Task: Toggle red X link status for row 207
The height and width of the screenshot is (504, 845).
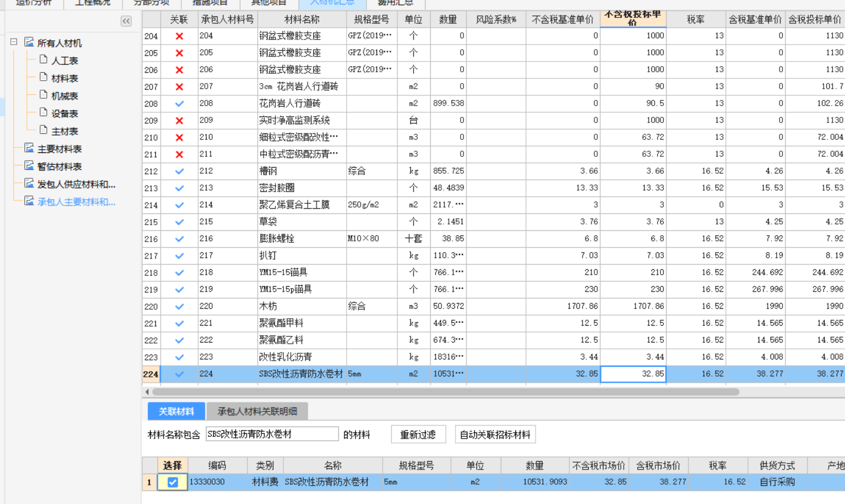Action: [179, 87]
